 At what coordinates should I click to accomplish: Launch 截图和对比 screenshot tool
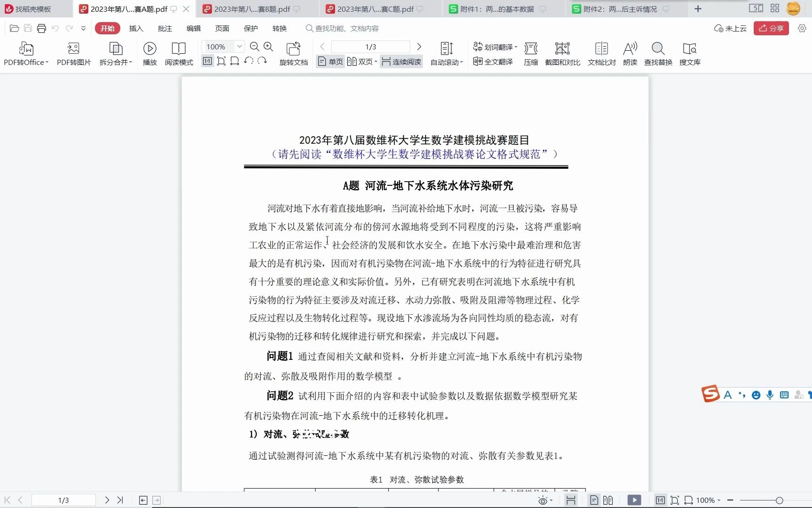pyautogui.click(x=562, y=53)
